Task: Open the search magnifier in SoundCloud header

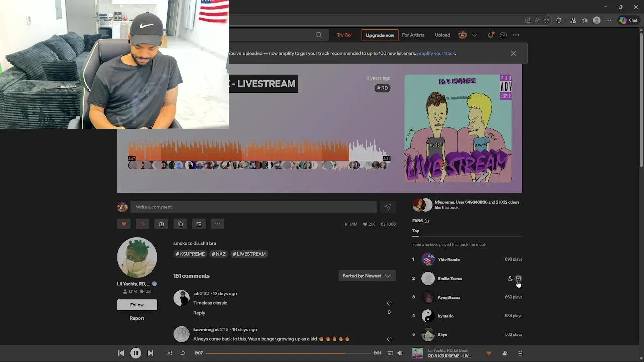Action: click(319, 35)
